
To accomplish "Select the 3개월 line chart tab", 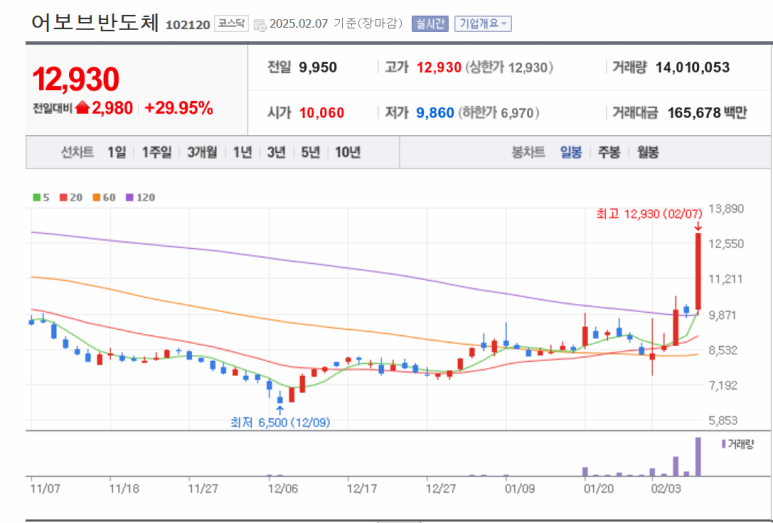I will [x=202, y=152].
